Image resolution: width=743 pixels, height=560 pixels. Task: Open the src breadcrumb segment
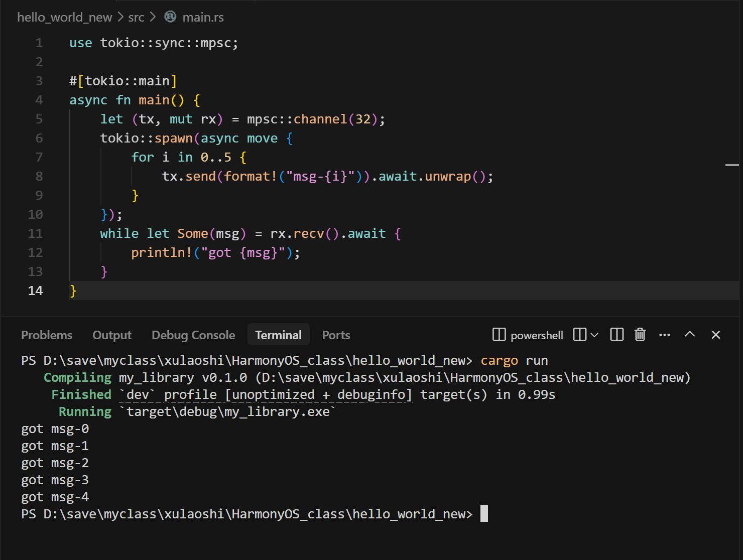tap(136, 17)
